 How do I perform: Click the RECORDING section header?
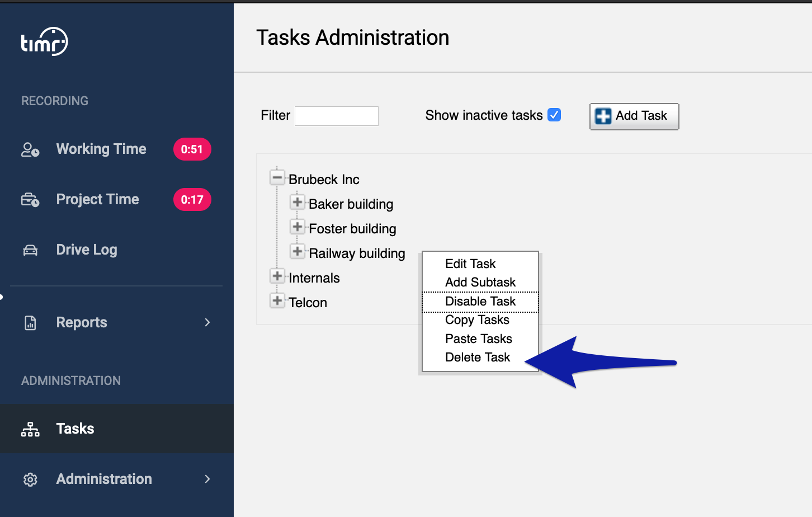click(x=55, y=101)
